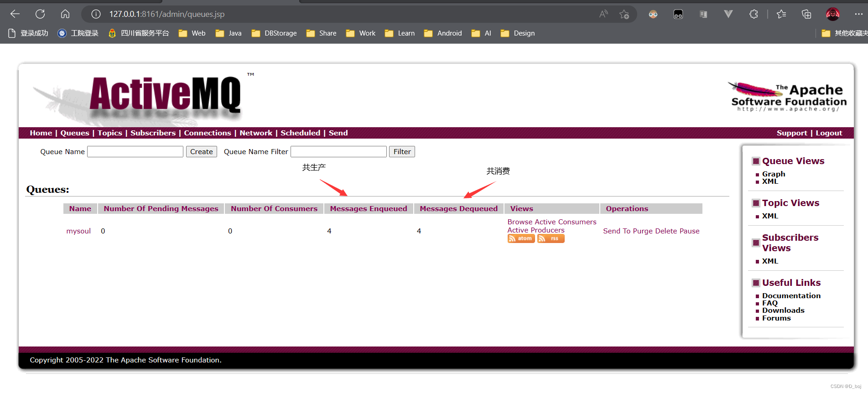Viewport: 868px width, 393px height.
Task: Open the browser extensions puzzle icon
Action: click(x=754, y=14)
